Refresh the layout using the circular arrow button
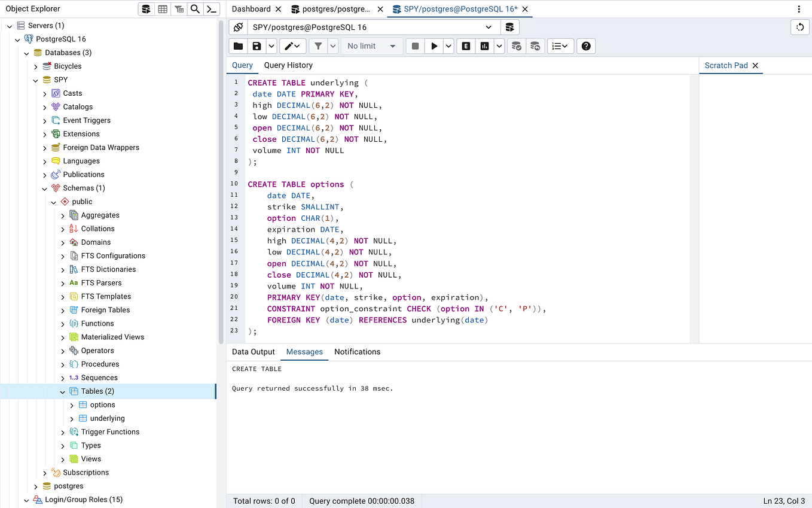Screen dimensions: 812x508 pos(799,27)
